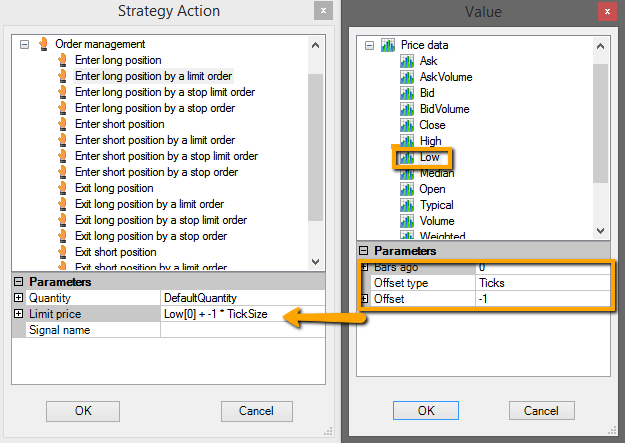Image resolution: width=625 pixels, height=443 pixels.
Task: Select Enter long position by a stop order
Action: [155, 108]
